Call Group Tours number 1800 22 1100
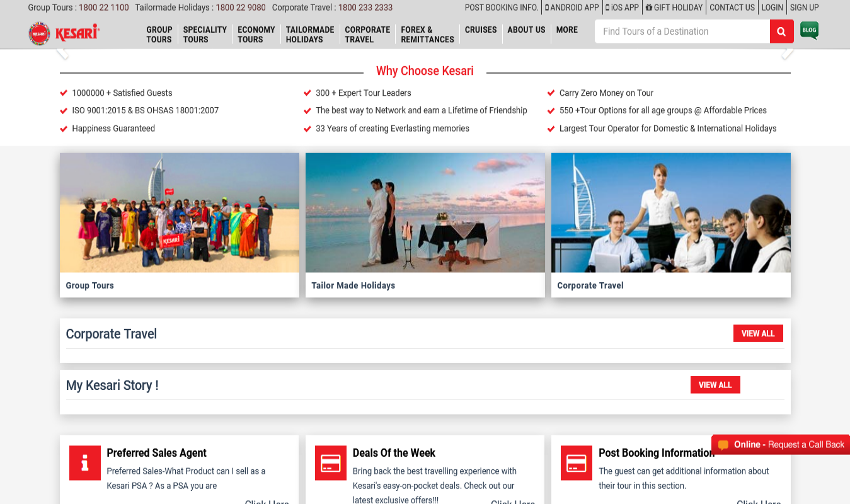Viewport: 850px width, 504px height. point(104,8)
